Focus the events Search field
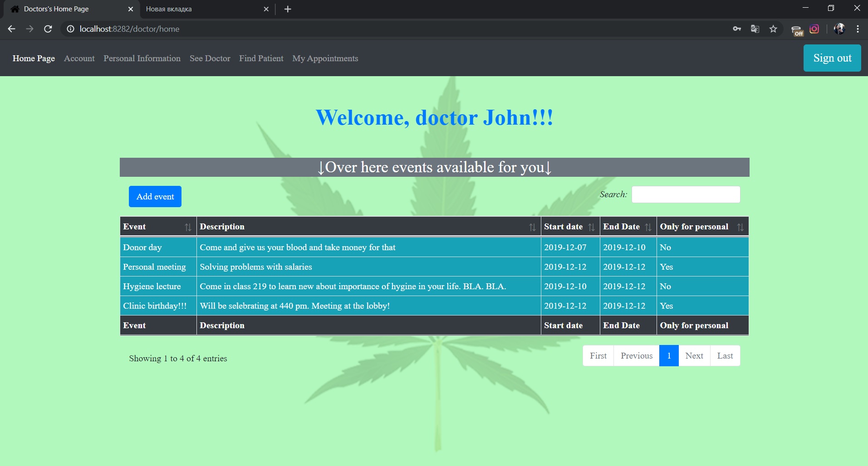868x466 pixels. coord(685,194)
